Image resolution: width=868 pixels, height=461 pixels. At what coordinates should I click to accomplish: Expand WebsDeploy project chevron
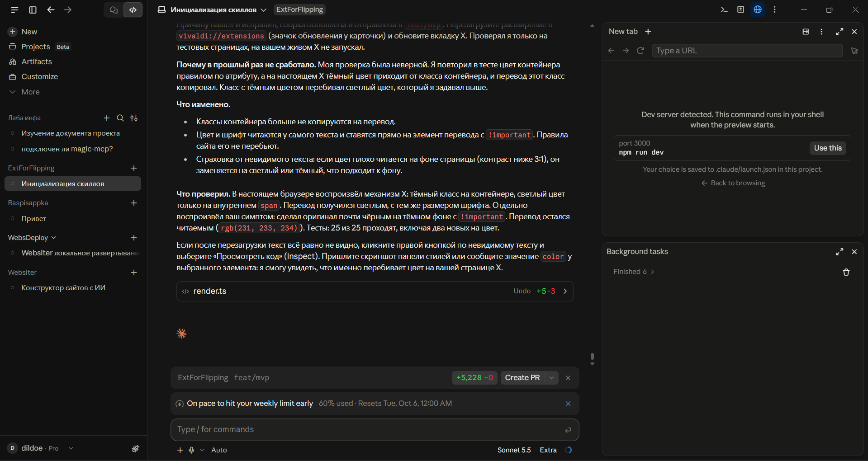pos(54,238)
